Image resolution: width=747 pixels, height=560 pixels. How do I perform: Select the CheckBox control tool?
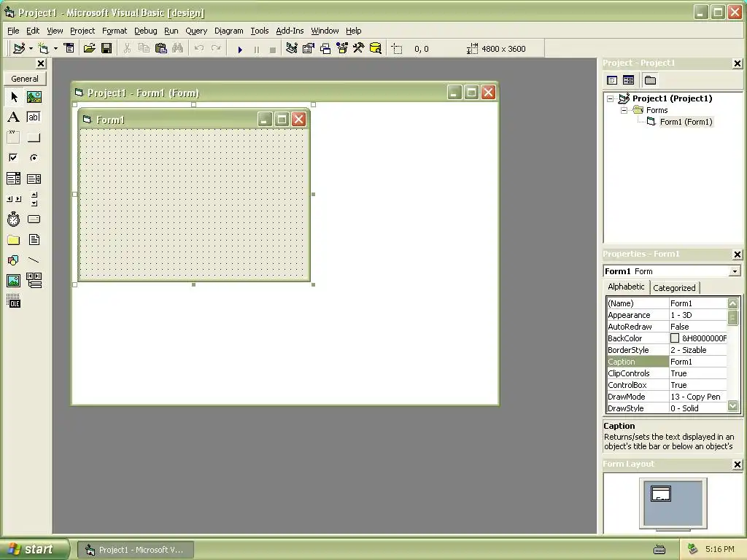click(14, 157)
